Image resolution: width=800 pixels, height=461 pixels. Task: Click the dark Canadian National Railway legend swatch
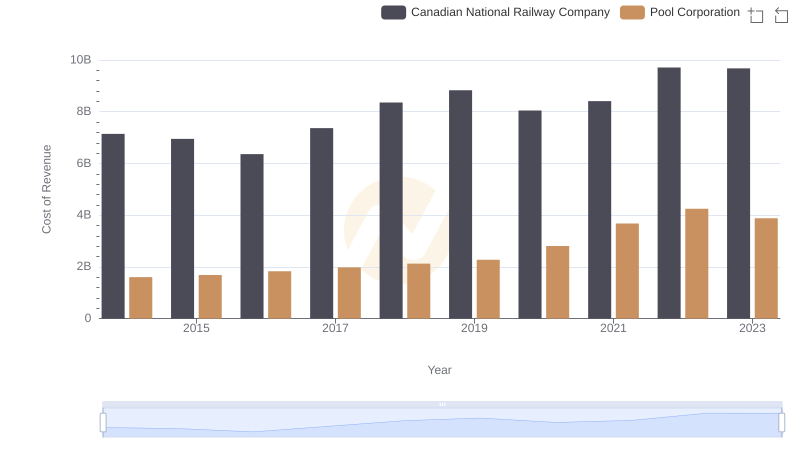(393, 12)
